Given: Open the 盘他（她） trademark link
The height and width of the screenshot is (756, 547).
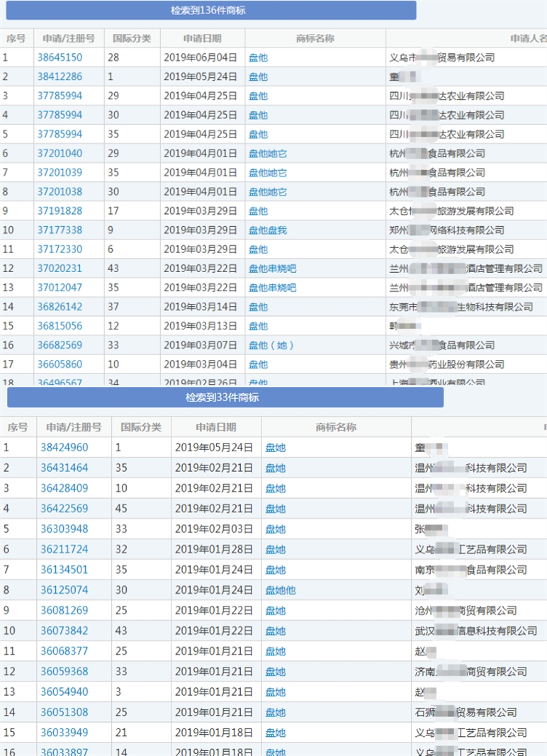Looking at the screenshot, I should pyautogui.click(x=271, y=345).
